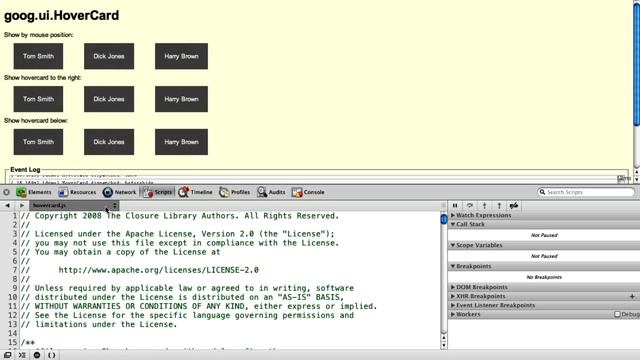Click Harry Brown in hovercard below row
Image resolution: width=640 pixels, height=360 pixels.
point(181,142)
